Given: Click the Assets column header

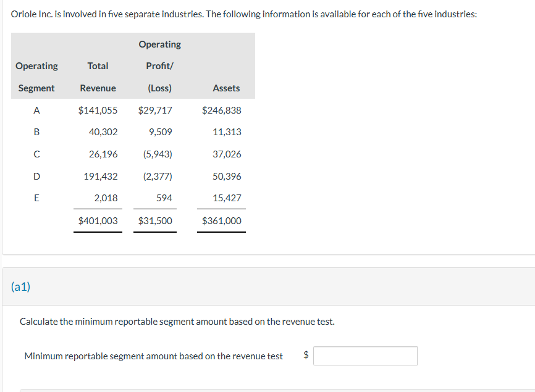Looking at the screenshot, I should click(226, 88).
